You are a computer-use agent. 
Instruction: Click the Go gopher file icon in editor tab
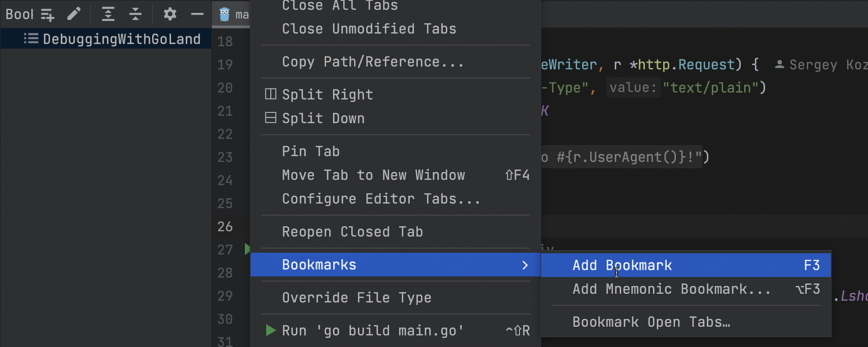[225, 14]
